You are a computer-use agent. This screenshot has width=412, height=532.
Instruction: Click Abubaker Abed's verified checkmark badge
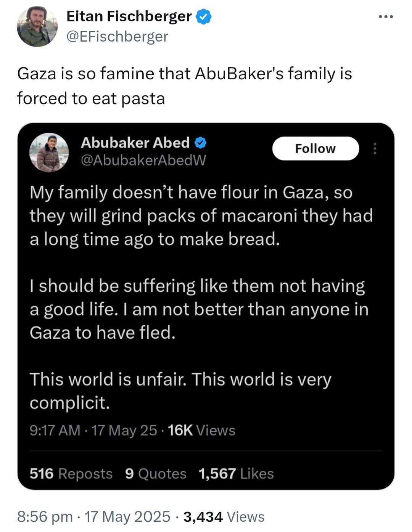(201, 143)
